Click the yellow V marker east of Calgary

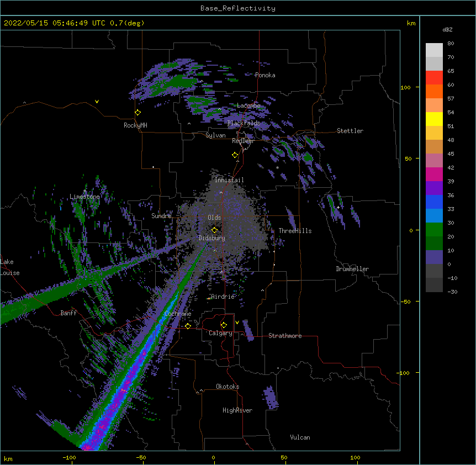click(x=237, y=323)
